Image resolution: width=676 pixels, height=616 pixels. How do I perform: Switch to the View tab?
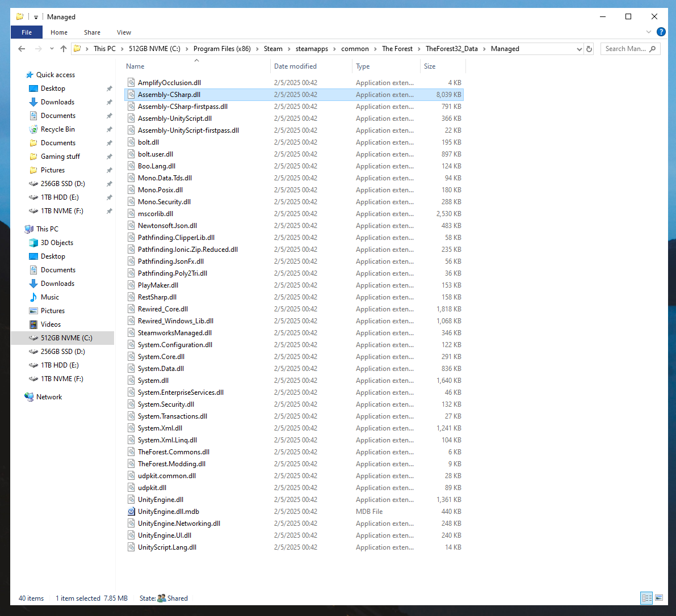point(124,32)
